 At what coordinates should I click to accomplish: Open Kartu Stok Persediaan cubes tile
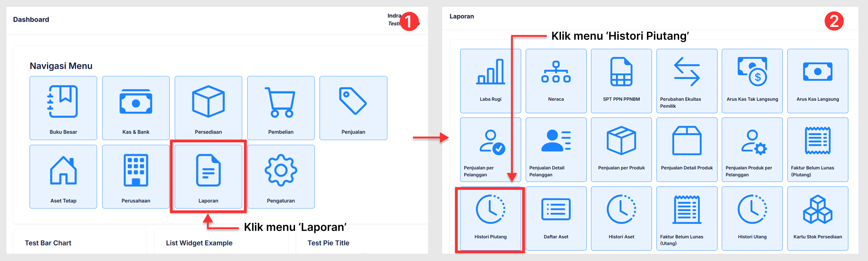point(818,210)
